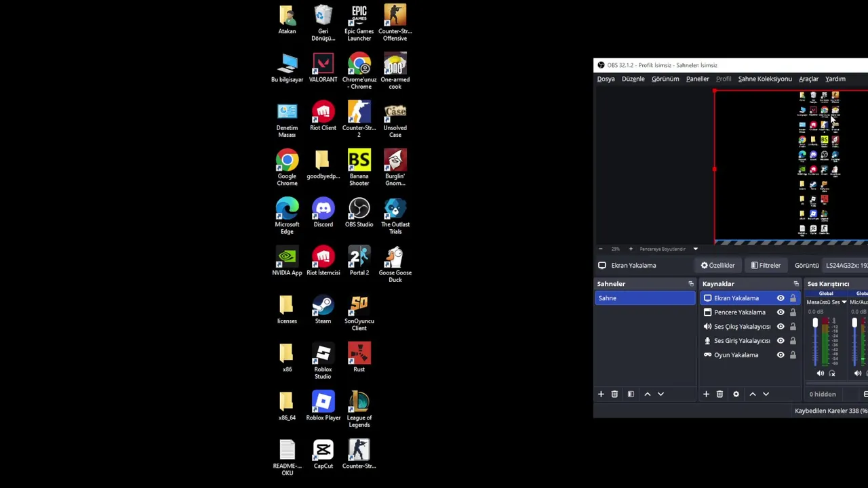Select the NVIDIA App desktop icon
The image size is (868, 488).
[287, 261]
